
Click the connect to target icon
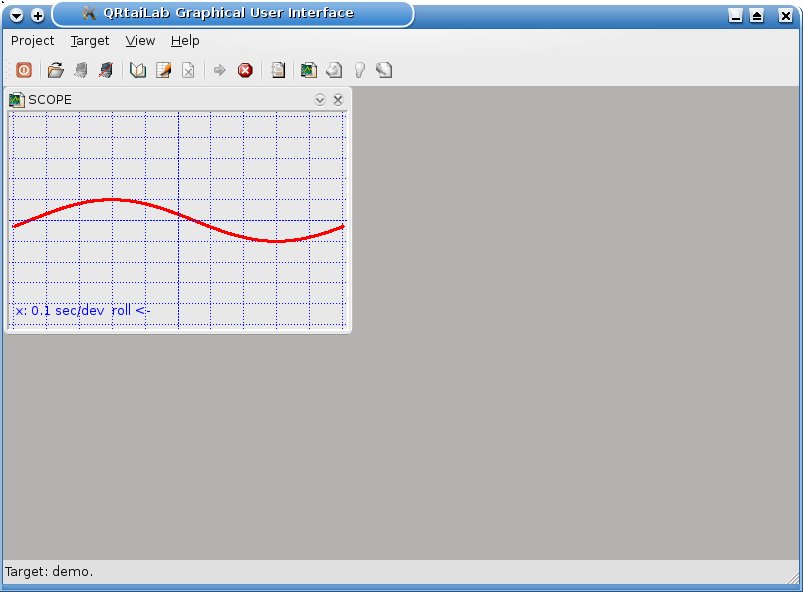[x=81, y=70]
